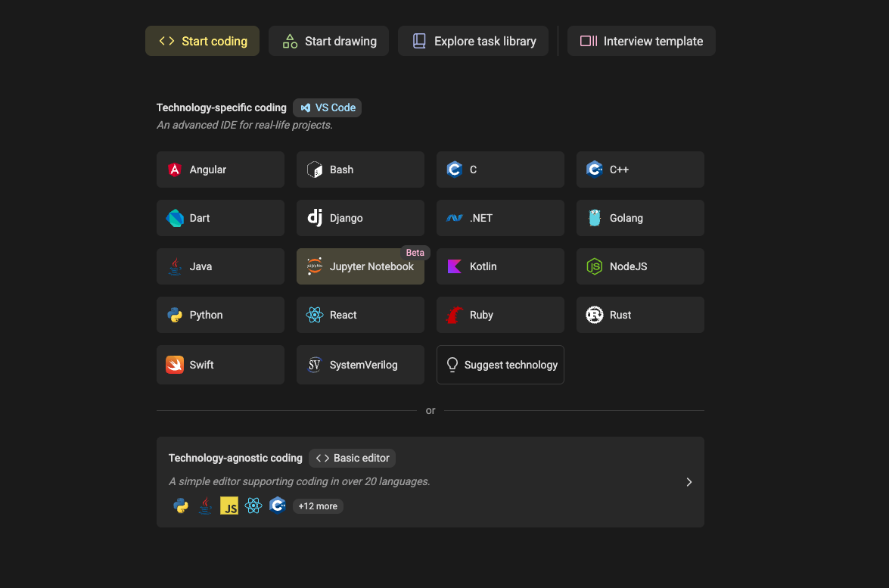Choose the Rust label

[x=620, y=315]
